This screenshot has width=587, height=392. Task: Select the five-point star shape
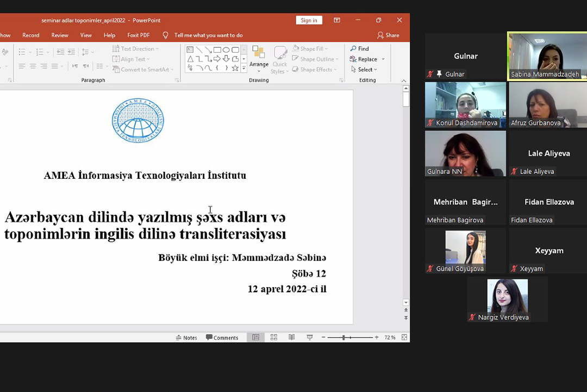[x=235, y=68]
